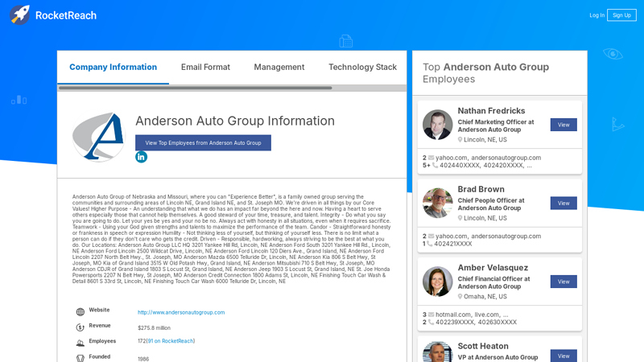Click the globe icon beside Website

pyautogui.click(x=80, y=312)
